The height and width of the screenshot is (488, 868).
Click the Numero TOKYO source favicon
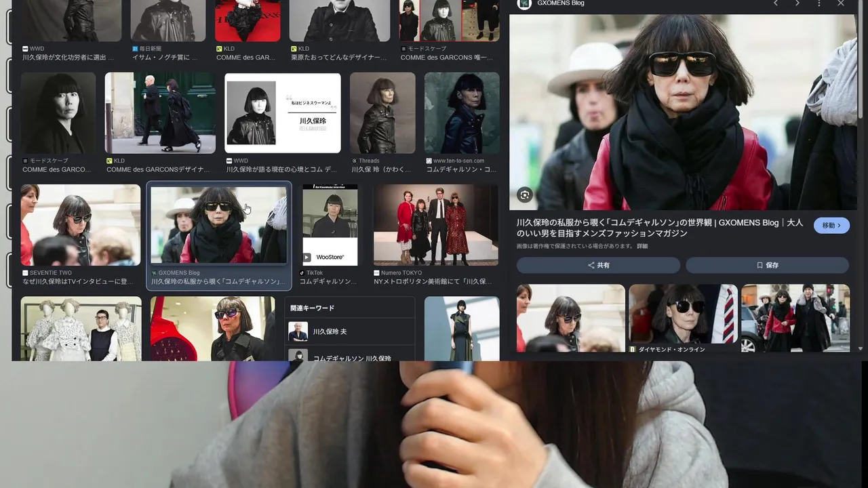376,273
